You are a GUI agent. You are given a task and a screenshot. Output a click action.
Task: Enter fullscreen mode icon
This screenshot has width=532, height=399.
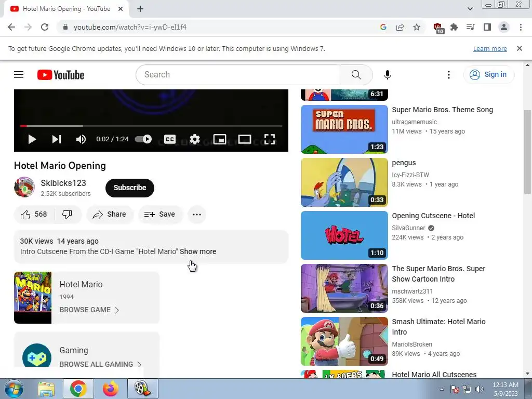pos(270,139)
